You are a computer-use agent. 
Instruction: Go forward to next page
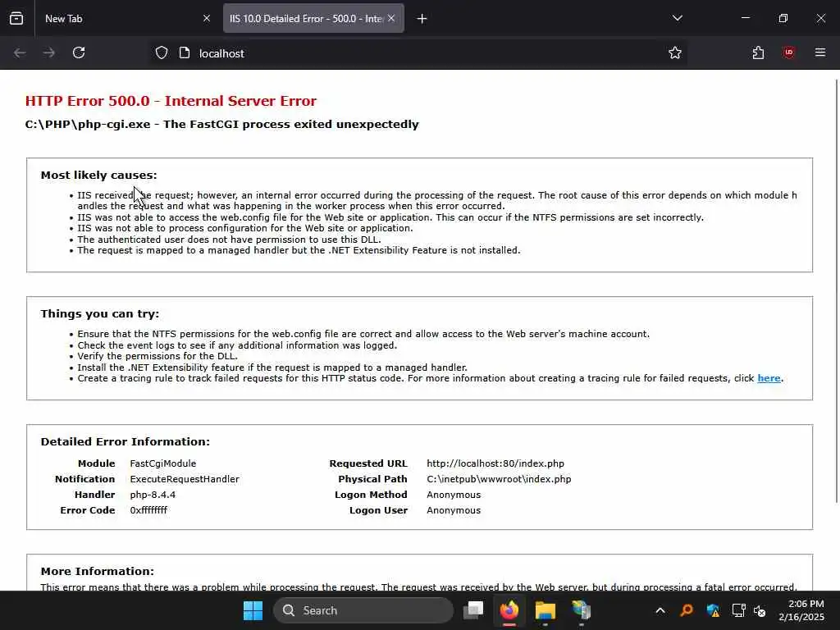(x=48, y=53)
